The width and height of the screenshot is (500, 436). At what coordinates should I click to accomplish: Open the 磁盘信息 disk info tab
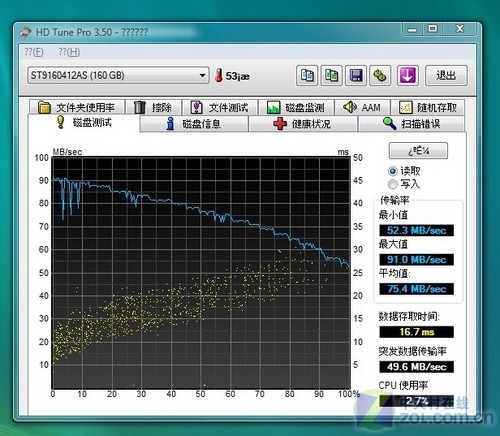pyautogui.click(x=194, y=124)
